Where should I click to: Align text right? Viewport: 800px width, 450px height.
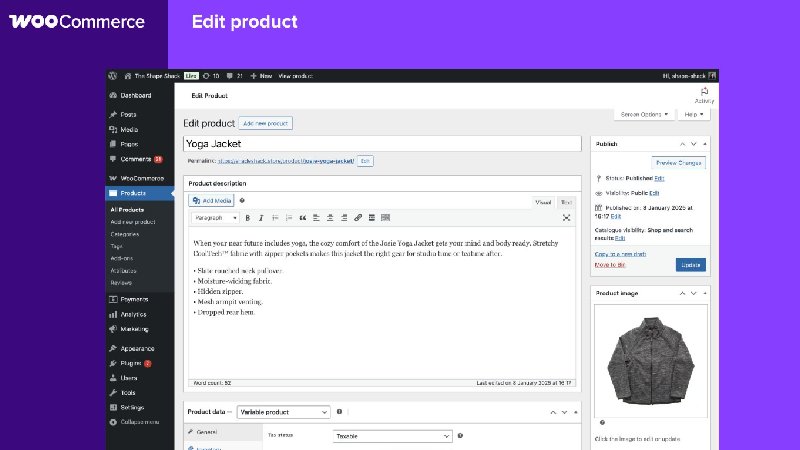344,218
